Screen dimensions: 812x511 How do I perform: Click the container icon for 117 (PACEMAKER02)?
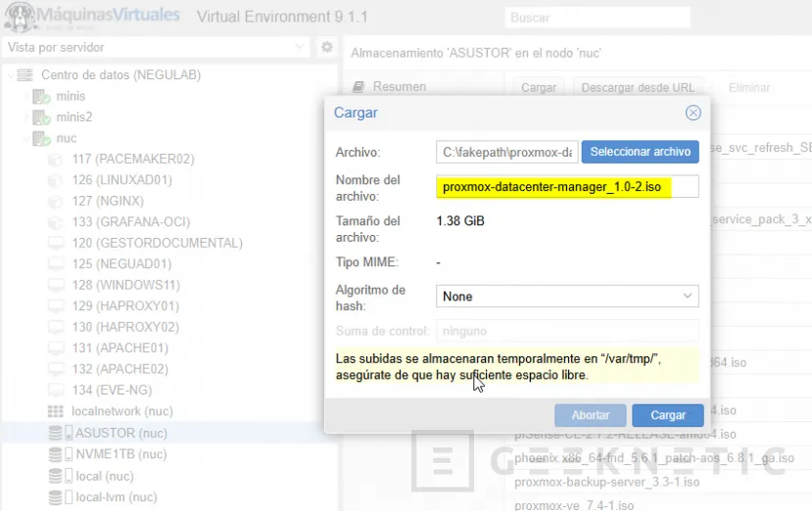coord(56,160)
